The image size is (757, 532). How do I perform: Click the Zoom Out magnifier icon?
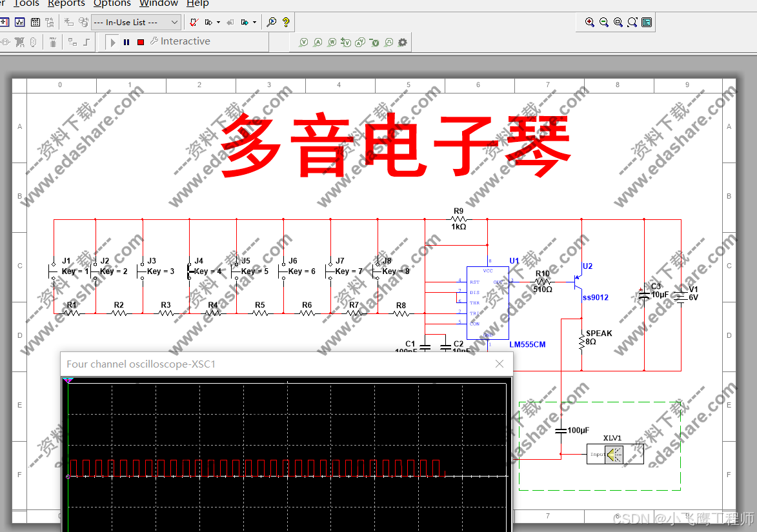point(603,22)
